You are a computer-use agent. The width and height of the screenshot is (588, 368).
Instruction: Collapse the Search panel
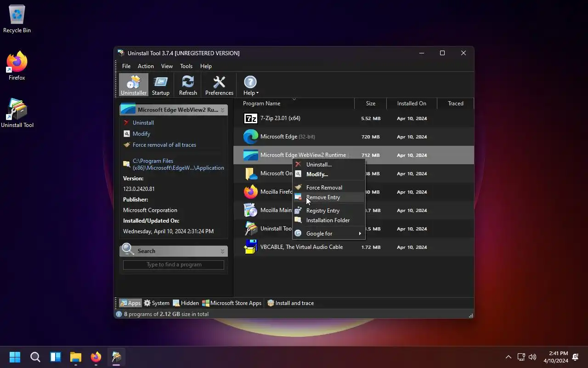pos(222,251)
